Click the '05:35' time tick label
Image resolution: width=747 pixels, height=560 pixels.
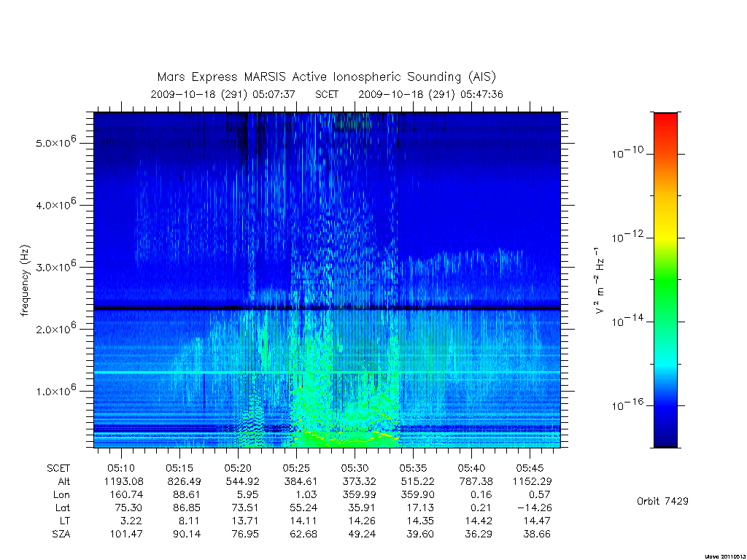(x=413, y=468)
